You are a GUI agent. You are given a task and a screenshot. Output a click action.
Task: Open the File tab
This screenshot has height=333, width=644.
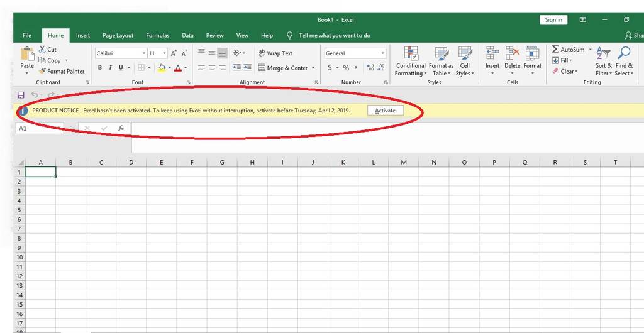[27, 36]
